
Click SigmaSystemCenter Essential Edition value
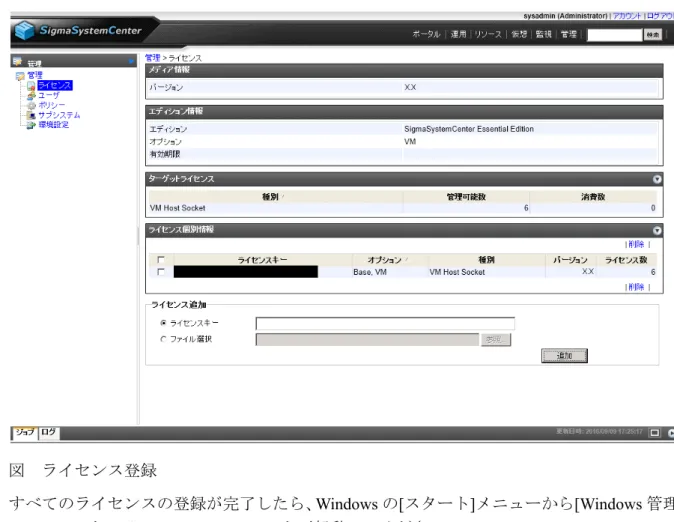(x=469, y=129)
